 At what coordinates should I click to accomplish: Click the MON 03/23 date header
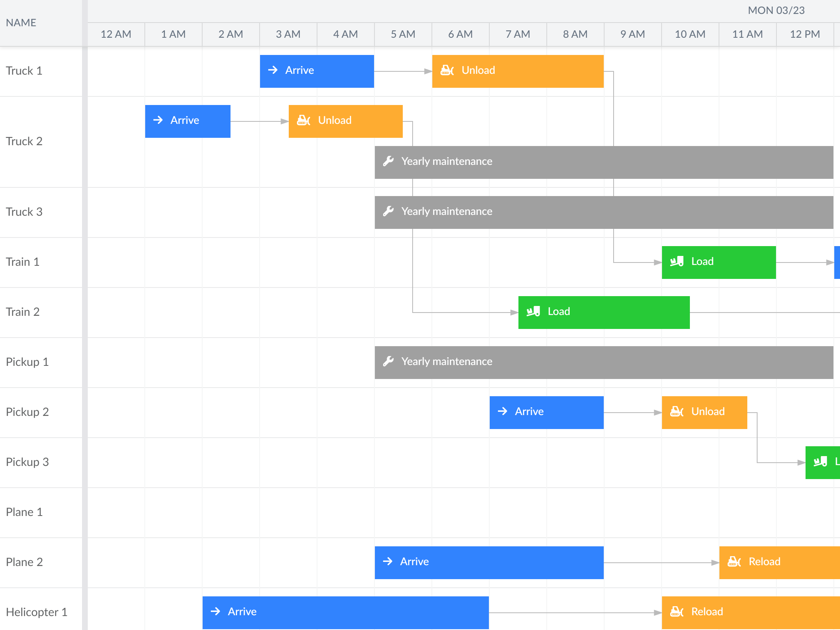click(x=776, y=11)
